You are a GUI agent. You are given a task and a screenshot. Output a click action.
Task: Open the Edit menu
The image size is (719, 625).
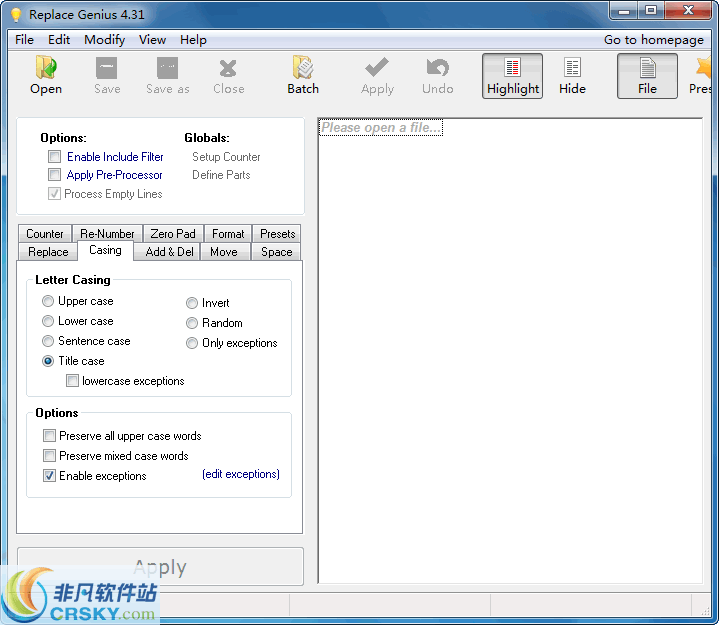(x=59, y=40)
